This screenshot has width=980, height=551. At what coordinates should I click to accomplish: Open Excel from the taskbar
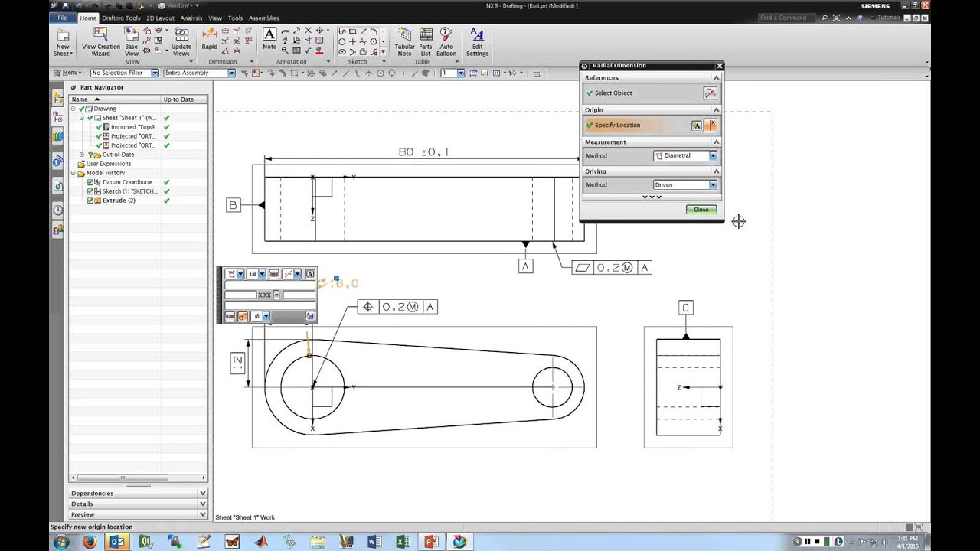pyautogui.click(x=403, y=542)
